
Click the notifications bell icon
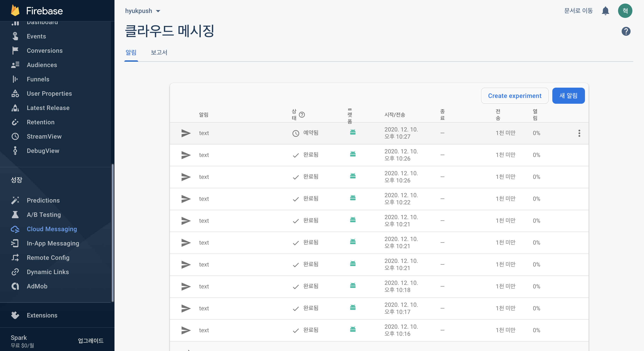(x=605, y=11)
